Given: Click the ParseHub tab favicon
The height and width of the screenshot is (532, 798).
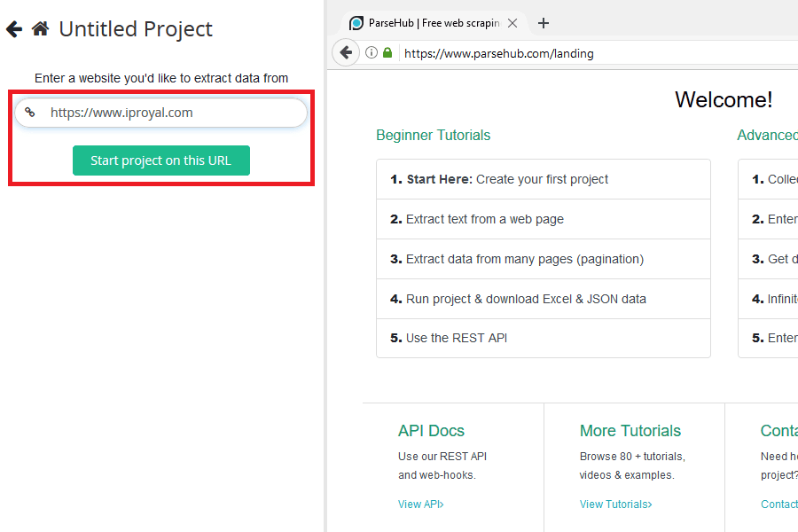Looking at the screenshot, I should [356, 23].
